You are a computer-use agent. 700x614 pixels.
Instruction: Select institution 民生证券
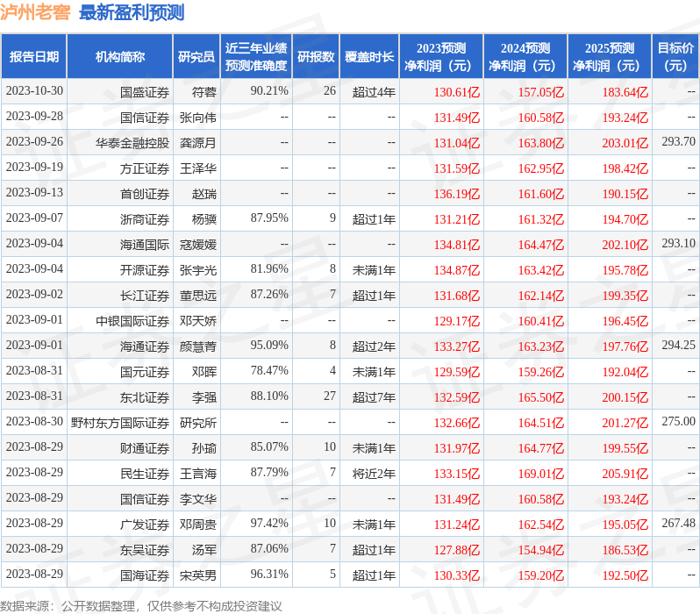(x=145, y=475)
